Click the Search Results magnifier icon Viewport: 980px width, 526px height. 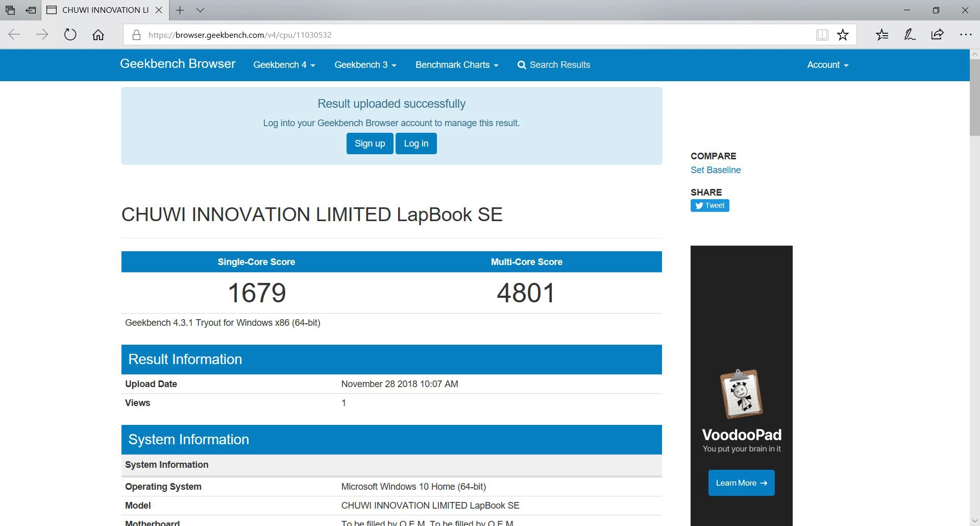[x=522, y=65]
